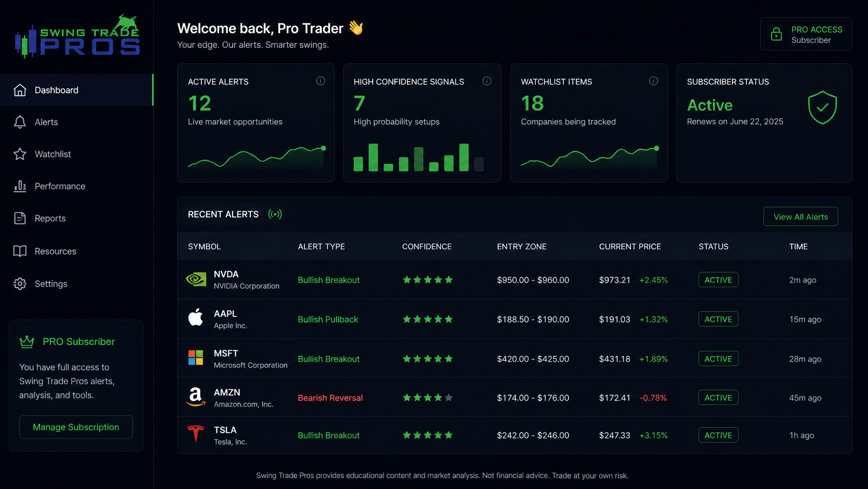Open the Dashboard menu item
The width and height of the screenshot is (868, 489).
[x=76, y=90]
